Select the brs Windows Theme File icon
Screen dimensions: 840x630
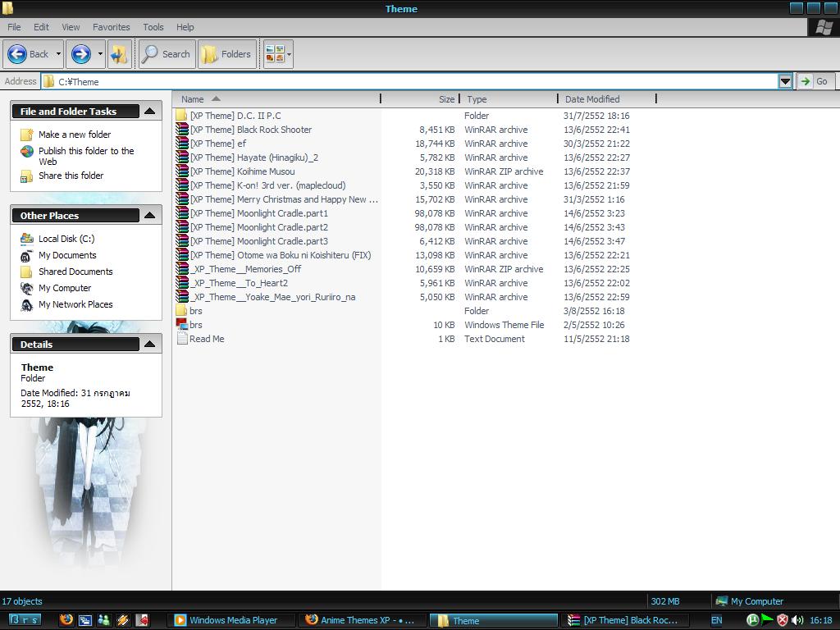point(181,324)
